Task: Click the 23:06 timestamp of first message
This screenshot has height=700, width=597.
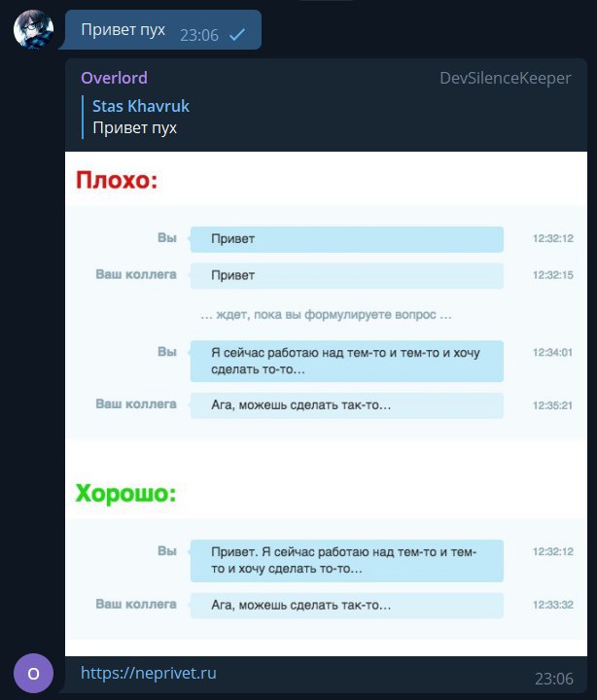Action: (x=199, y=35)
